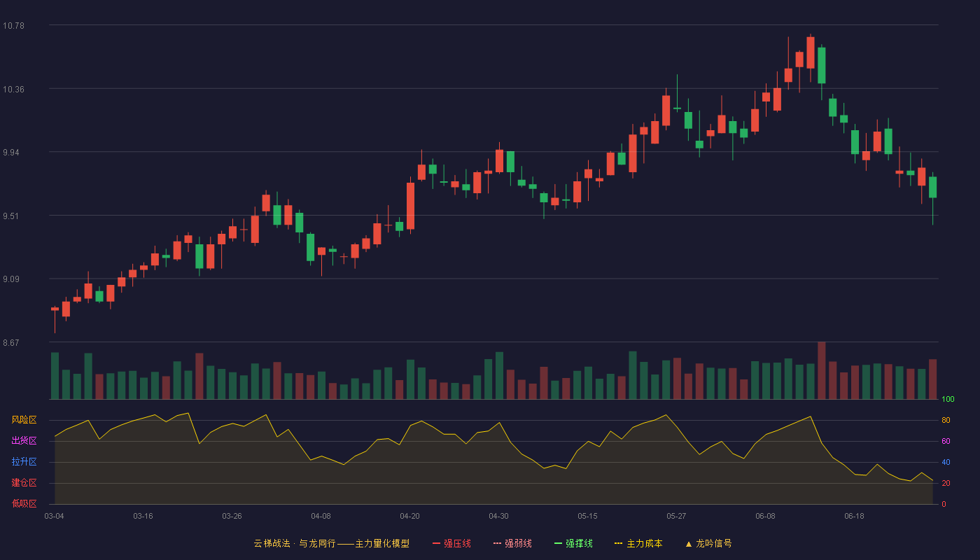Toggle the 龙吟信号 triangle legend icon
The width and height of the screenshot is (980, 560).
689,544
